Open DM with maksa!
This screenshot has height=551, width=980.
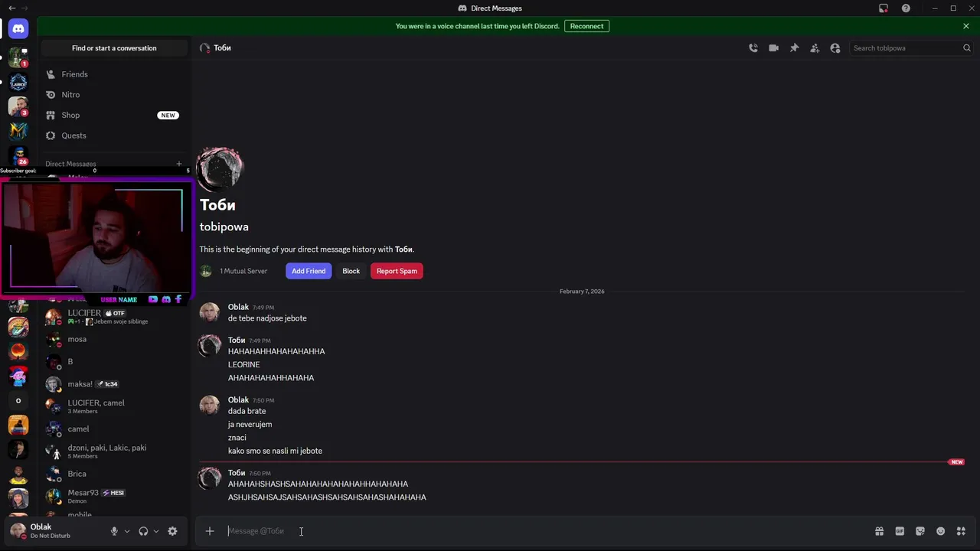coord(114,384)
